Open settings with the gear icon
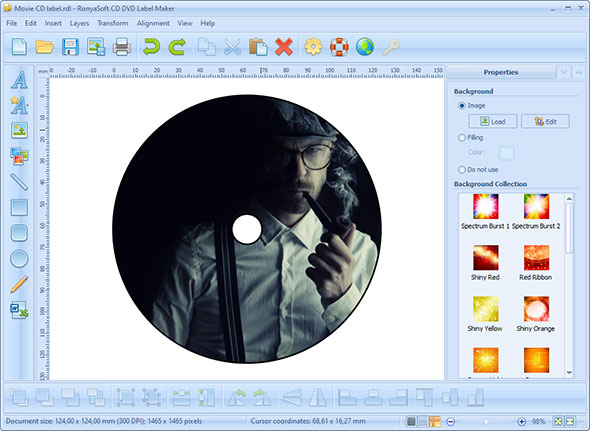Image resolution: width=590 pixels, height=431 pixels. click(x=313, y=47)
